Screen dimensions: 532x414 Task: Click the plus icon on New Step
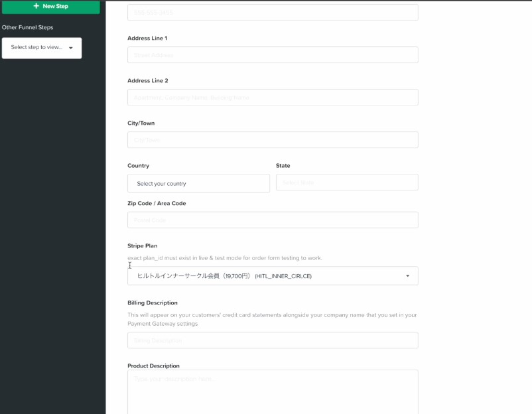pyautogui.click(x=36, y=6)
